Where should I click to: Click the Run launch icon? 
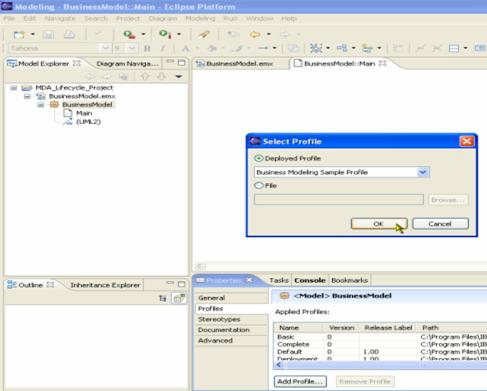coord(165,34)
